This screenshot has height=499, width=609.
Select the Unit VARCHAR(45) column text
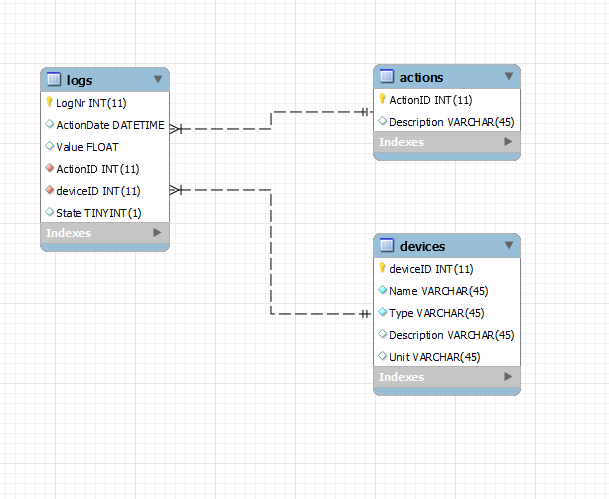435,357
